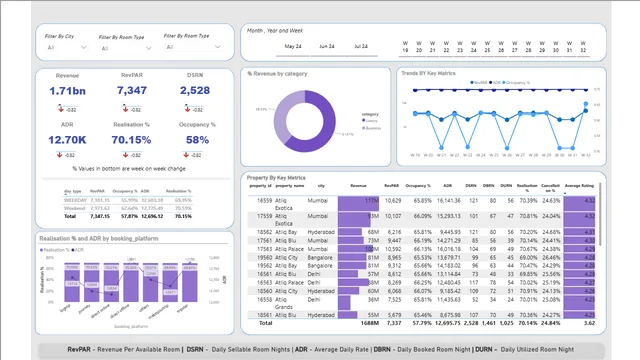The height and width of the screenshot is (360, 640).
Task: Click the property table vertical scrollbar
Action: tap(600, 214)
